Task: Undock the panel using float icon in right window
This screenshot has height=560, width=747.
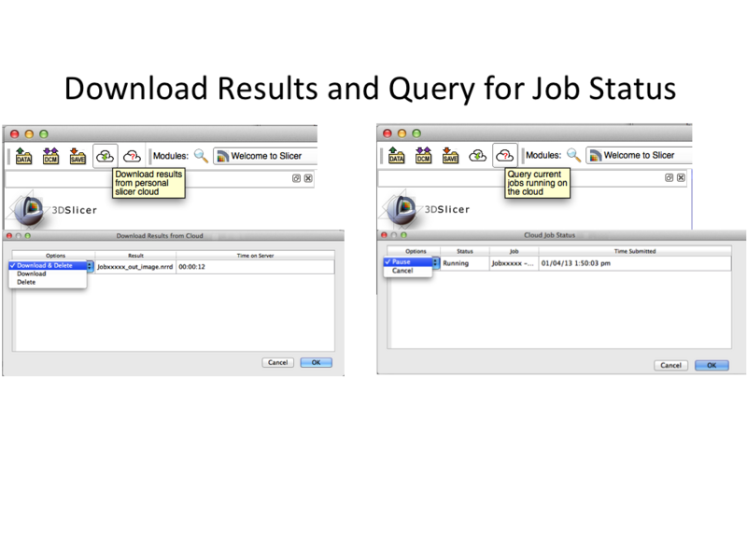Action: pyautogui.click(x=669, y=177)
